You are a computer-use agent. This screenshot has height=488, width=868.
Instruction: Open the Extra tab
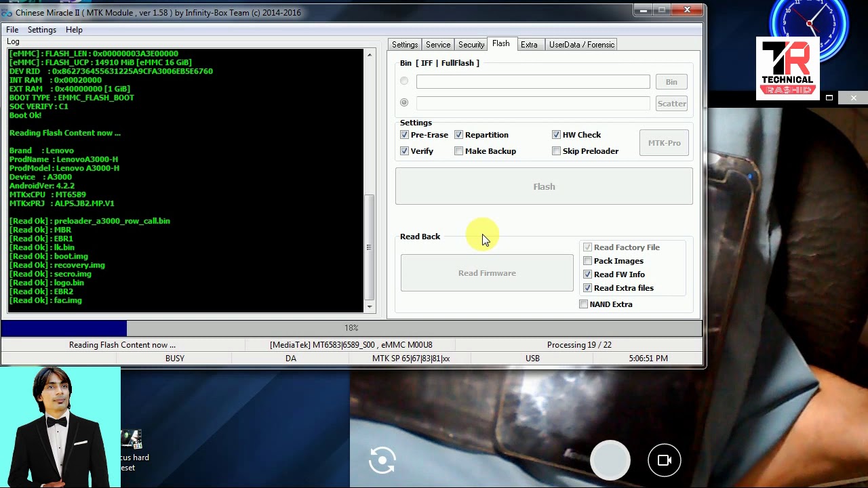(529, 45)
